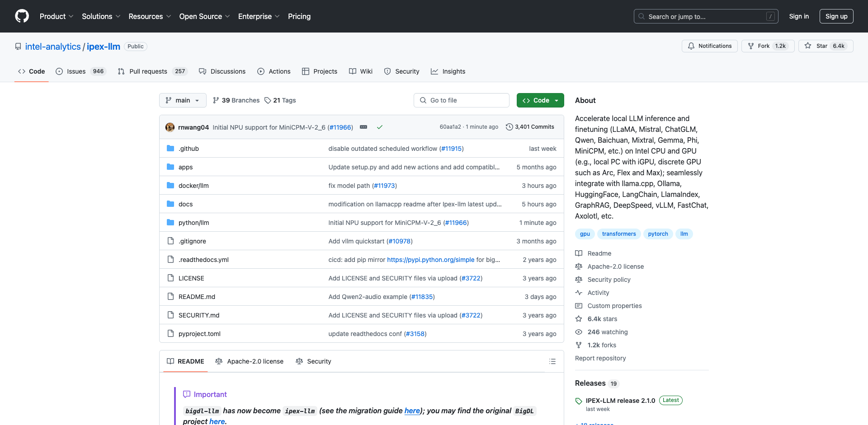Open the Solutions dropdown menu
The height and width of the screenshot is (425, 868).
[101, 16]
